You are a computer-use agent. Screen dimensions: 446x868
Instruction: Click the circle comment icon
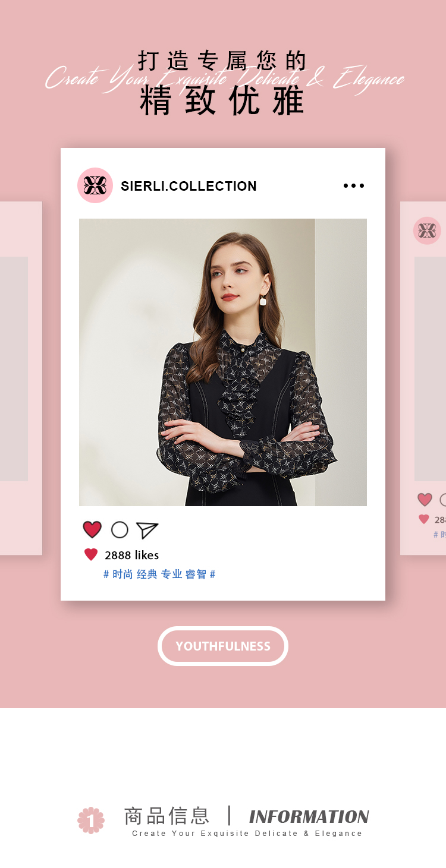(x=120, y=529)
